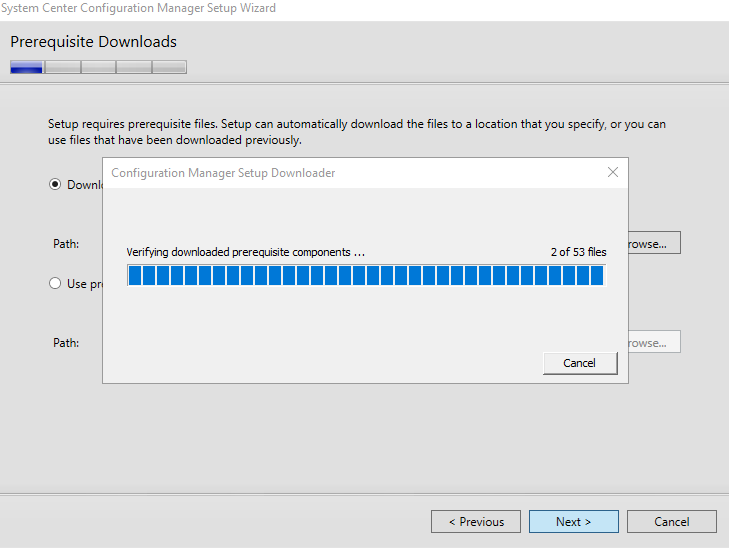Viewport: 729px width, 548px height.
Task: Click the Prerequisite Downloads heading
Action: pos(93,42)
